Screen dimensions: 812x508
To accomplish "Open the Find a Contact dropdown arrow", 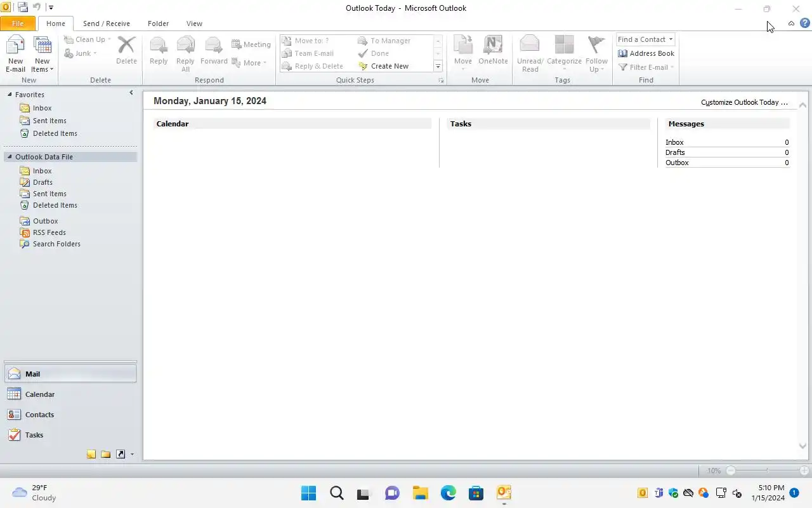I will click(671, 39).
